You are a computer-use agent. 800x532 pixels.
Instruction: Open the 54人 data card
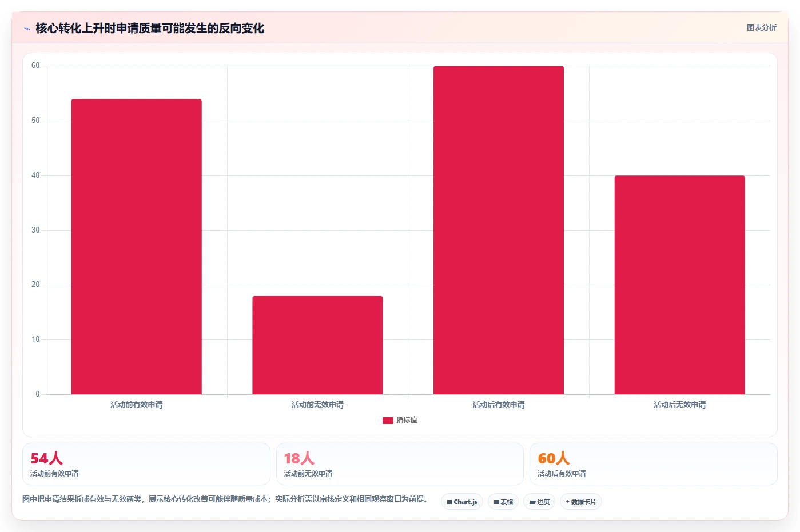point(146,464)
